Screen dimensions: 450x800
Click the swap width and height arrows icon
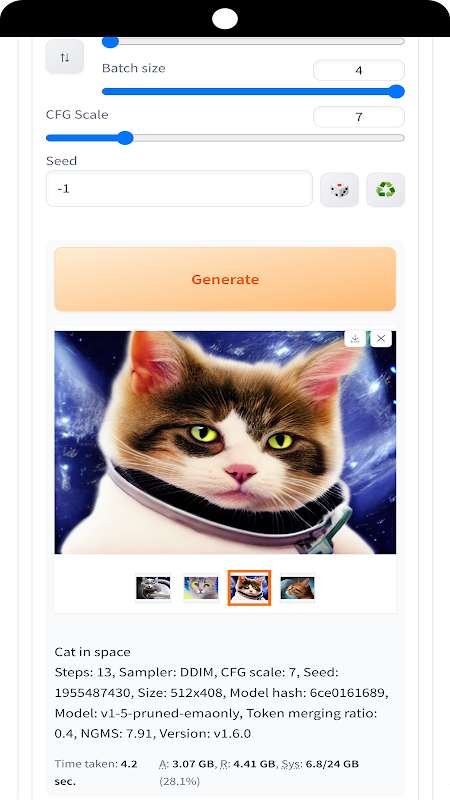click(65, 57)
